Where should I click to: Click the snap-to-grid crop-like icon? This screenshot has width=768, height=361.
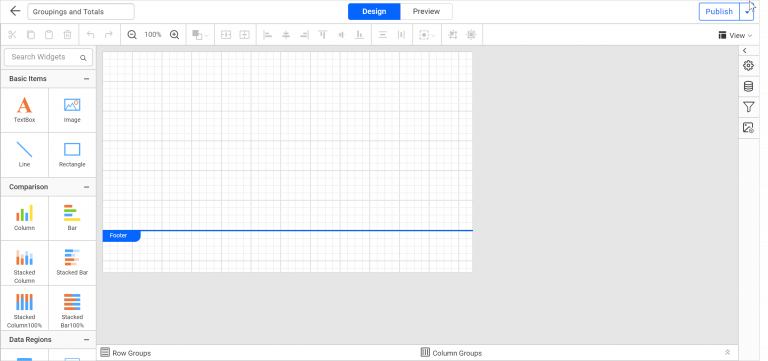(453, 35)
